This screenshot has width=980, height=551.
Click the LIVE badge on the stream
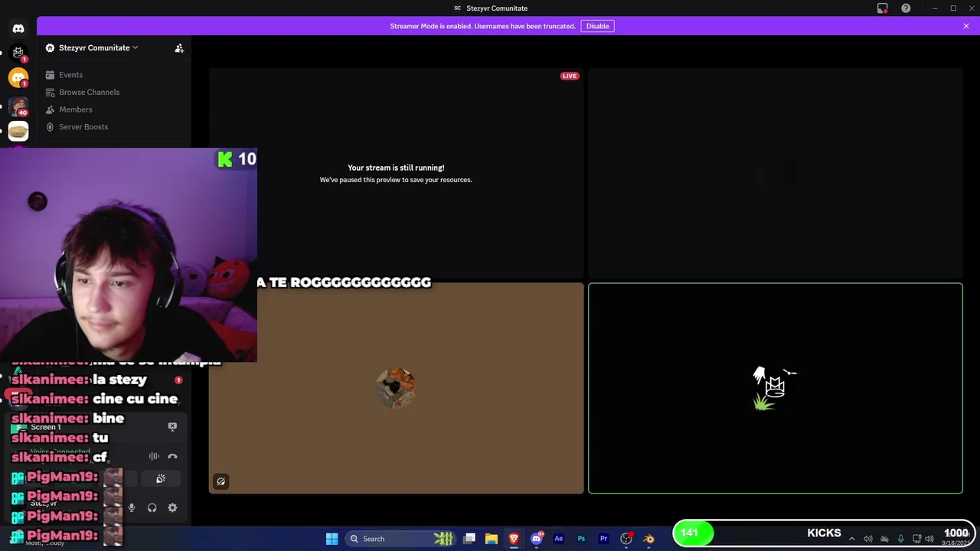[569, 76]
